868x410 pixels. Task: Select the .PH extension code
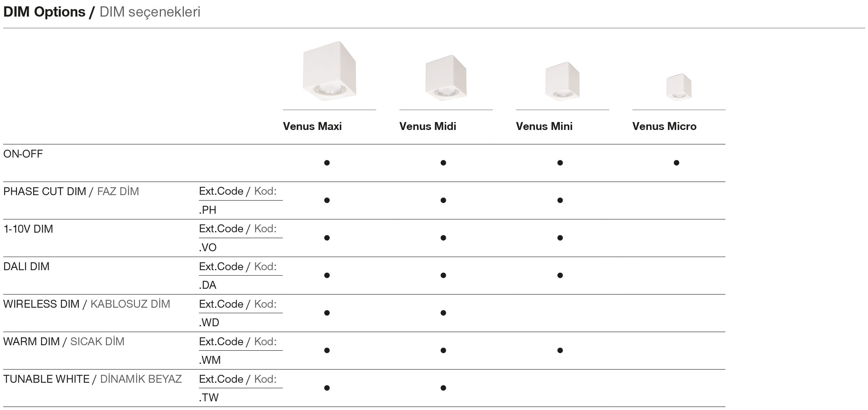[x=208, y=210]
